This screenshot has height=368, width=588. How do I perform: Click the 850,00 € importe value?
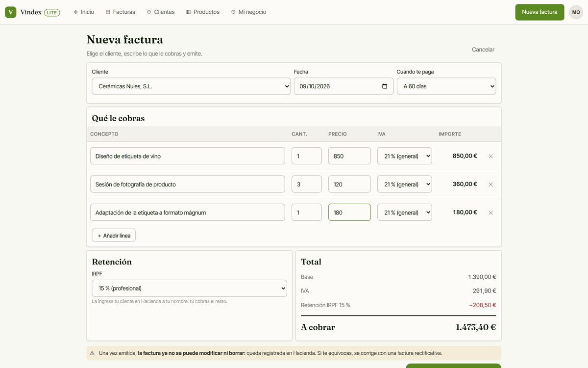point(465,156)
